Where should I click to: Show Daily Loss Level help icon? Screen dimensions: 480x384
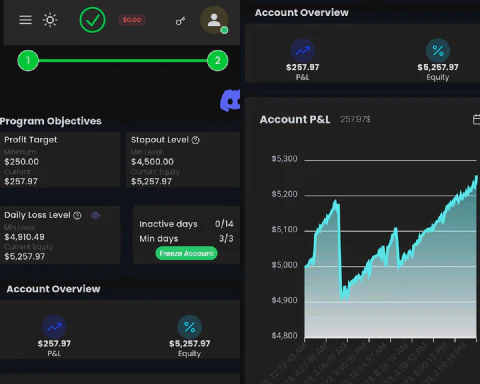(77, 215)
